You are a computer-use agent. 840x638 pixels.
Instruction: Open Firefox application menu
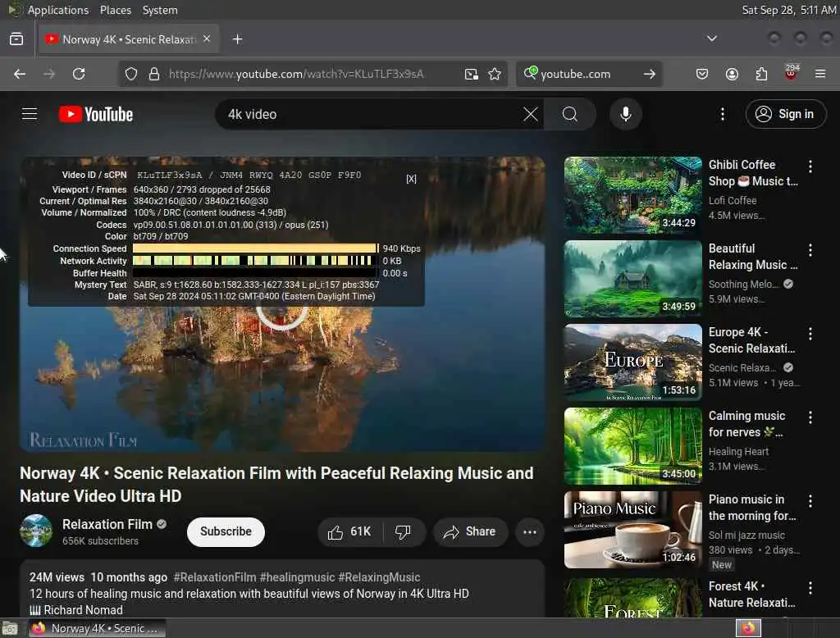tap(820, 74)
